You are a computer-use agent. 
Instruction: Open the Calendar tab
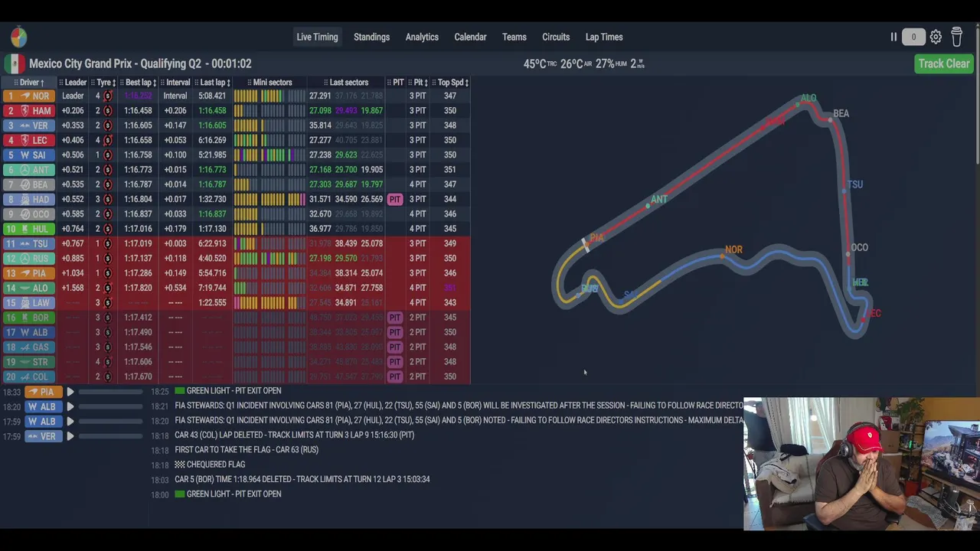click(470, 37)
